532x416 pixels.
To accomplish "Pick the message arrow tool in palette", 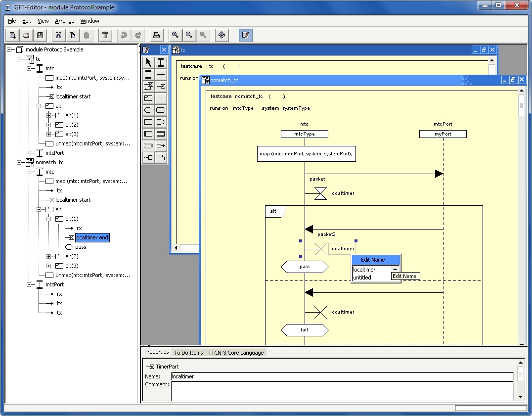I will tap(161, 74).
